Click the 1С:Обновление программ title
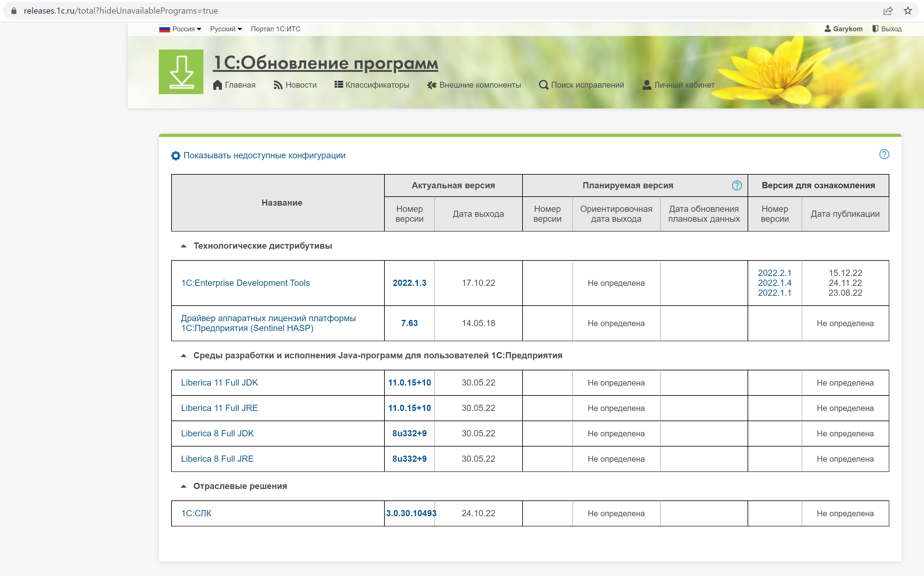The width and height of the screenshot is (924, 576). [326, 63]
